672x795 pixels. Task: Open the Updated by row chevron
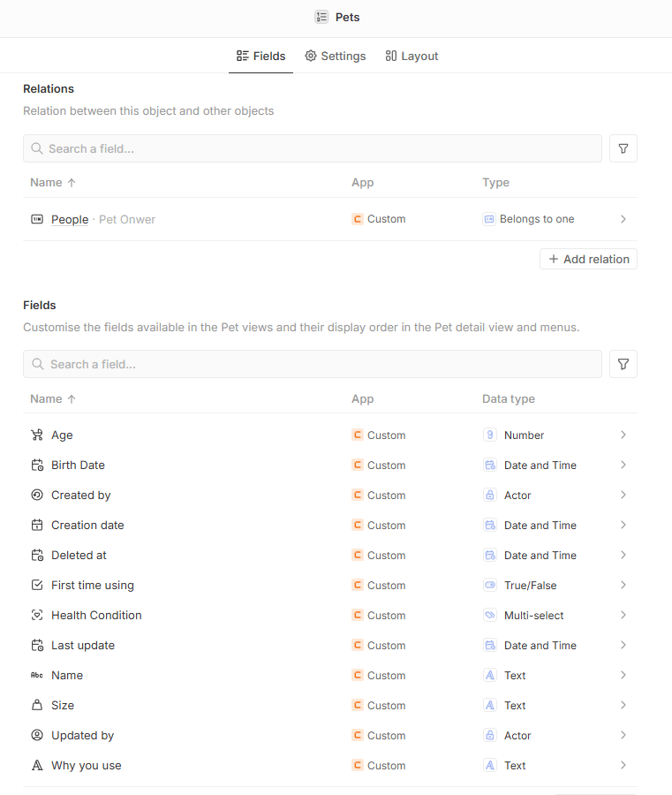click(623, 735)
